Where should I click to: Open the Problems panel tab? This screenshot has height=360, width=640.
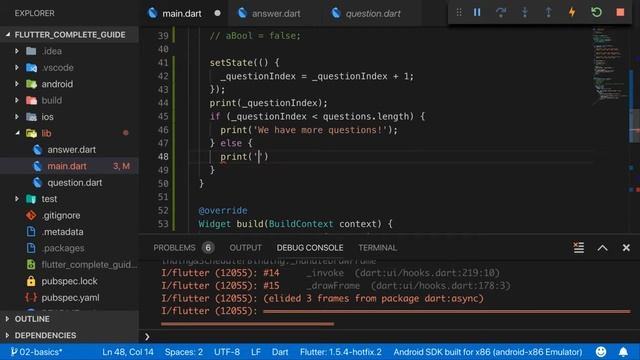pos(174,248)
